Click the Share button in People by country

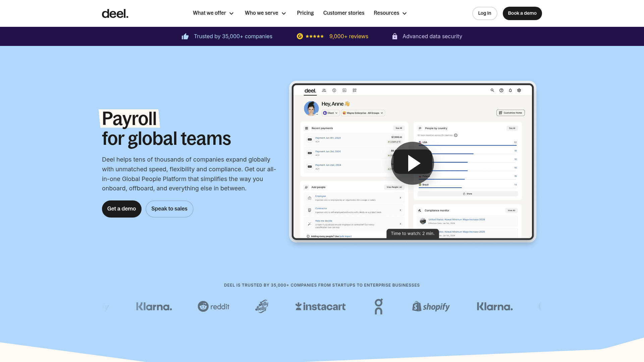click(x=468, y=194)
